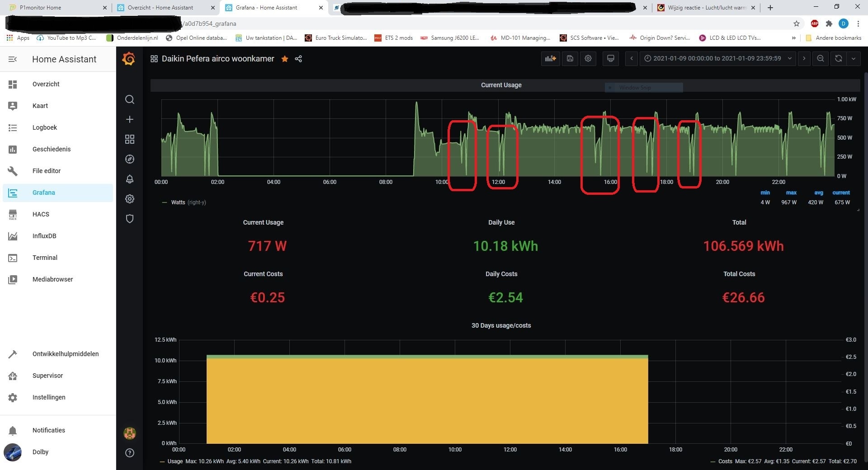Screen dimensions: 868x470
Task: Open Grafana server admin shield icon
Action: click(130, 219)
